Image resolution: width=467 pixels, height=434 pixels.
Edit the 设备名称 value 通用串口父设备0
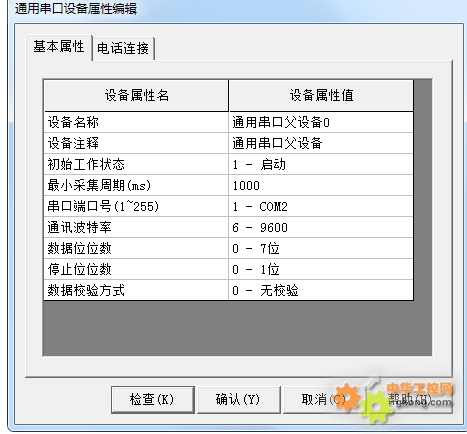pyautogui.click(x=321, y=122)
